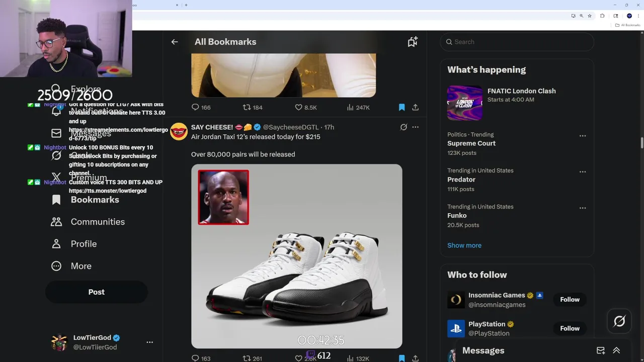Open Chrome profile avatar

pos(629,16)
